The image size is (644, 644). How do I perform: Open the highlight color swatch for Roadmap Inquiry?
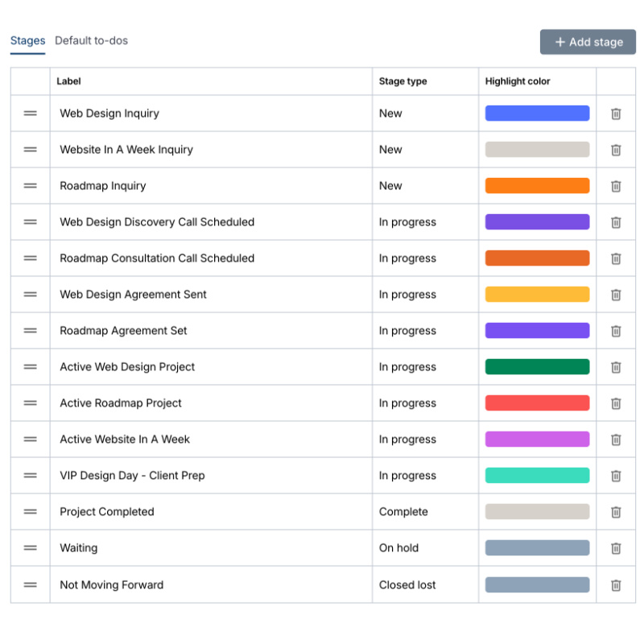click(537, 186)
